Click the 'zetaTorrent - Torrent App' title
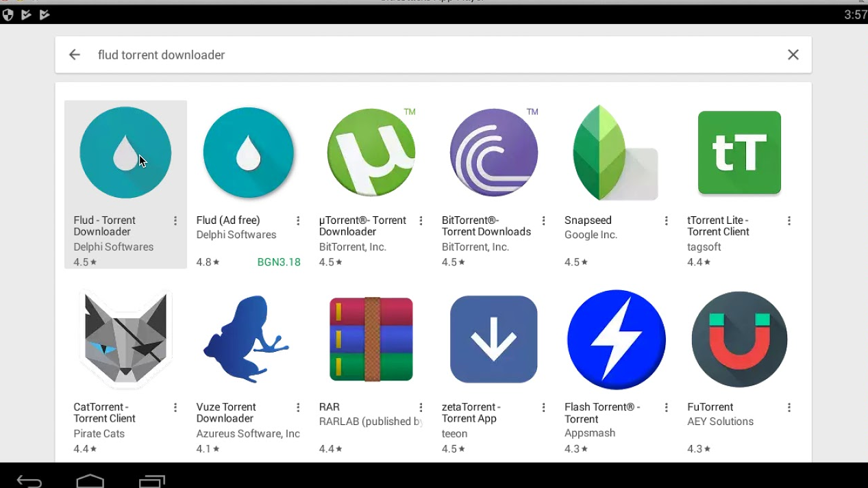Image resolution: width=868 pixels, height=488 pixels. tap(471, 413)
